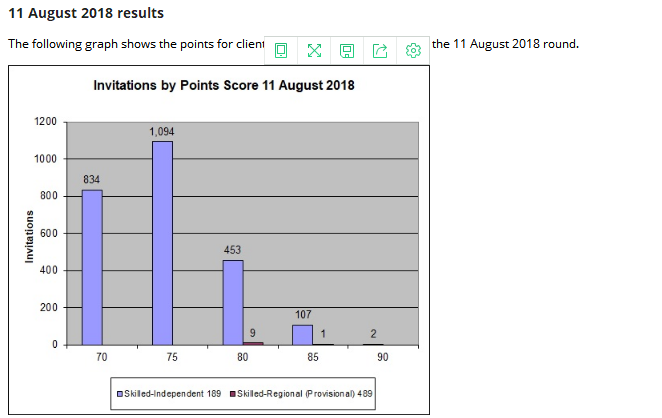662x418 pixels.
Task: Click the chart title 'Invitations by Points Score'
Action: coord(223,86)
